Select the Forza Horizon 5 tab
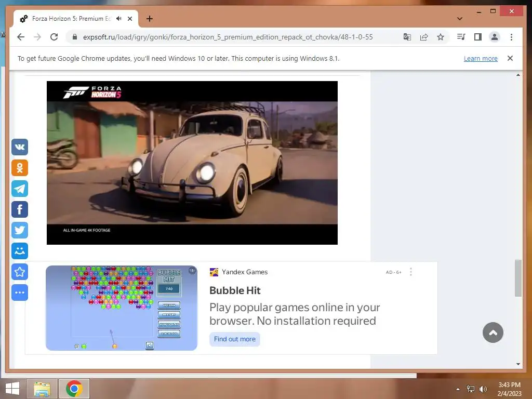This screenshot has width=532, height=399. click(x=76, y=19)
